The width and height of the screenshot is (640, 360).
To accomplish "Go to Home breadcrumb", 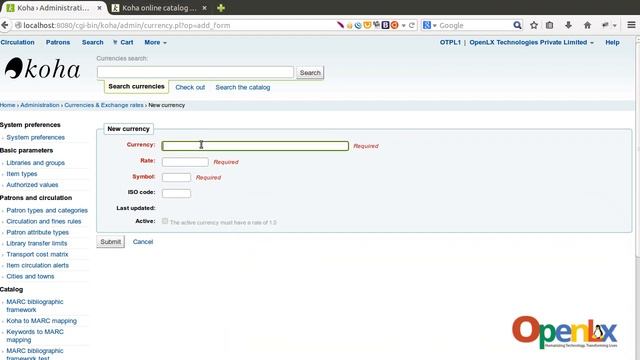I will click(x=7, y=105).
